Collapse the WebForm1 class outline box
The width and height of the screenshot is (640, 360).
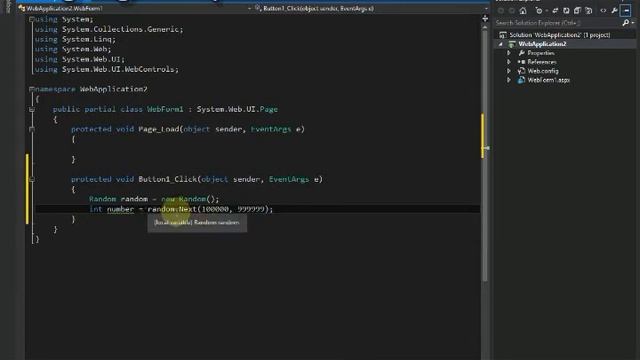(x=32, y=109)
